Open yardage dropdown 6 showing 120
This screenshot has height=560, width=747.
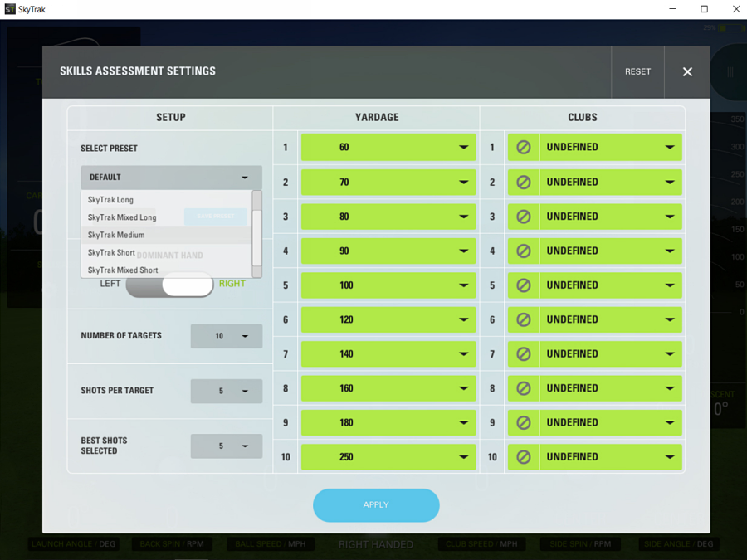tap(388, 319)
